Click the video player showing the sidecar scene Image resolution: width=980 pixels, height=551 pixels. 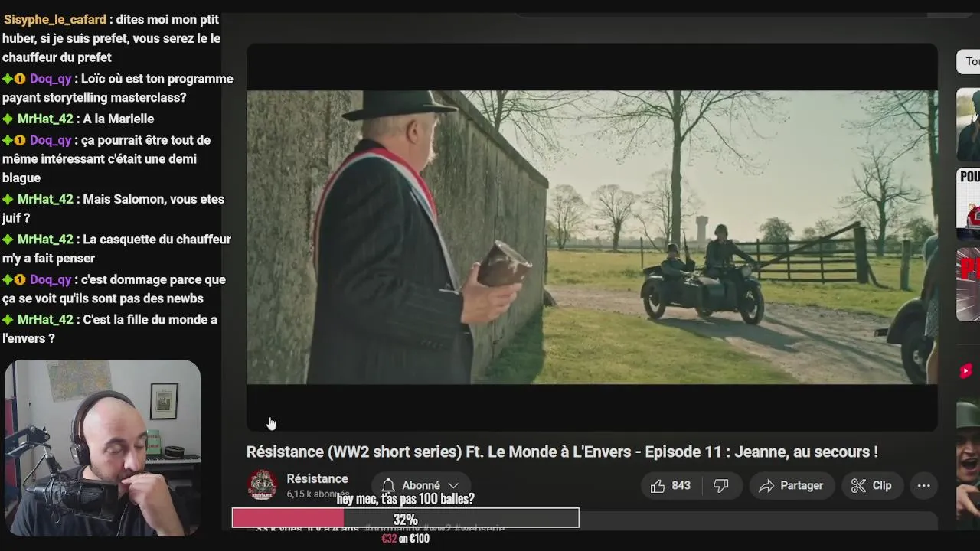click(592, 237)
